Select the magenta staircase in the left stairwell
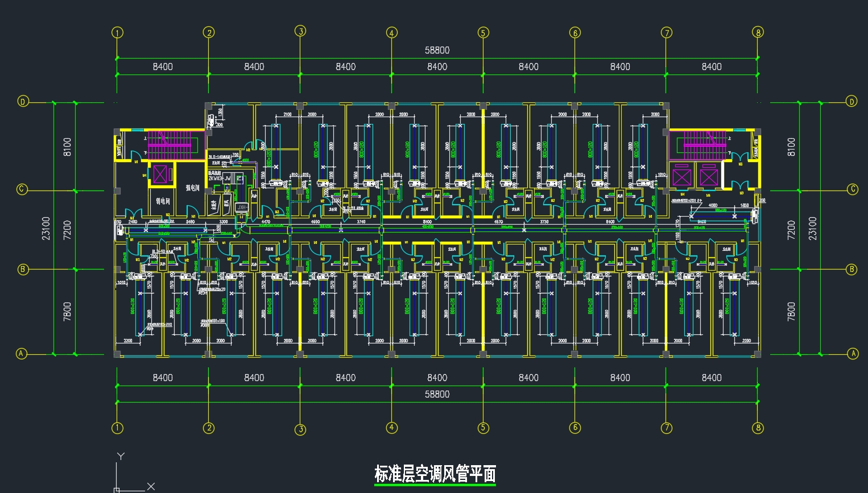This screenshot has width=868, height=493. click(170, 145)
